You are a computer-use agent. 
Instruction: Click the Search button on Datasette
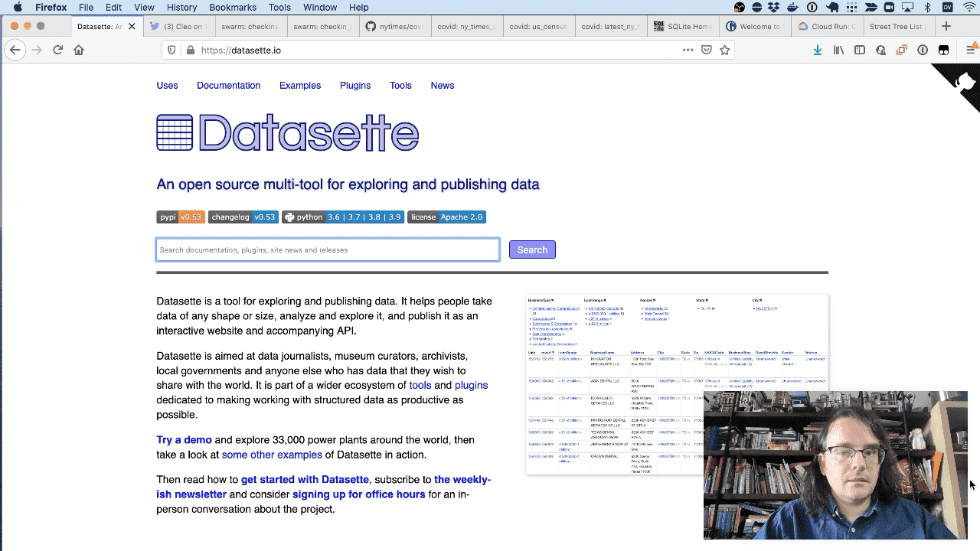532,249
